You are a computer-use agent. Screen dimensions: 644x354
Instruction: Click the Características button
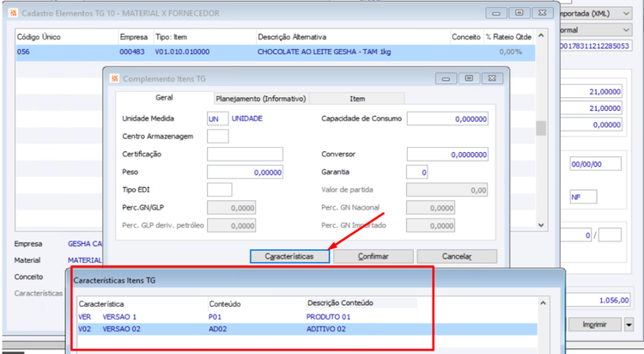[x=289, y=256]
